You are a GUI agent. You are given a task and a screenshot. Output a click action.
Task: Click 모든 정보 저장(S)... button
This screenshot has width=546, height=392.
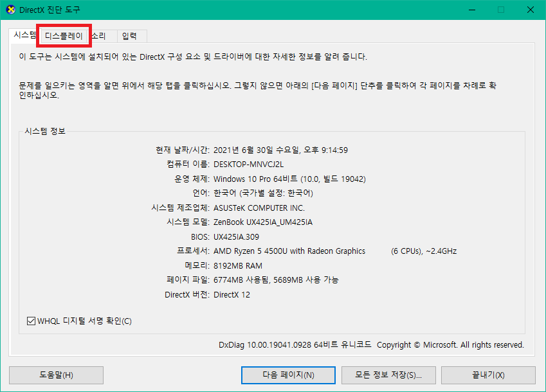(388, 375)
